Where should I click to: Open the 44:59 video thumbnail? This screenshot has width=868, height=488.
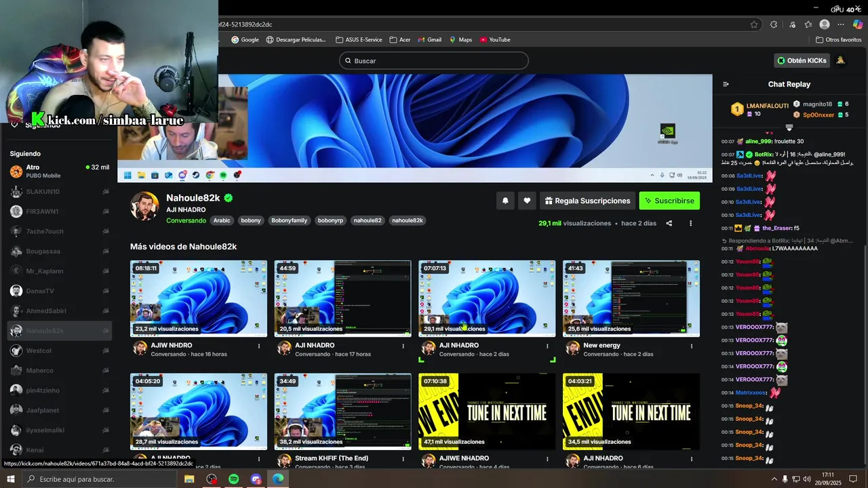342,298
